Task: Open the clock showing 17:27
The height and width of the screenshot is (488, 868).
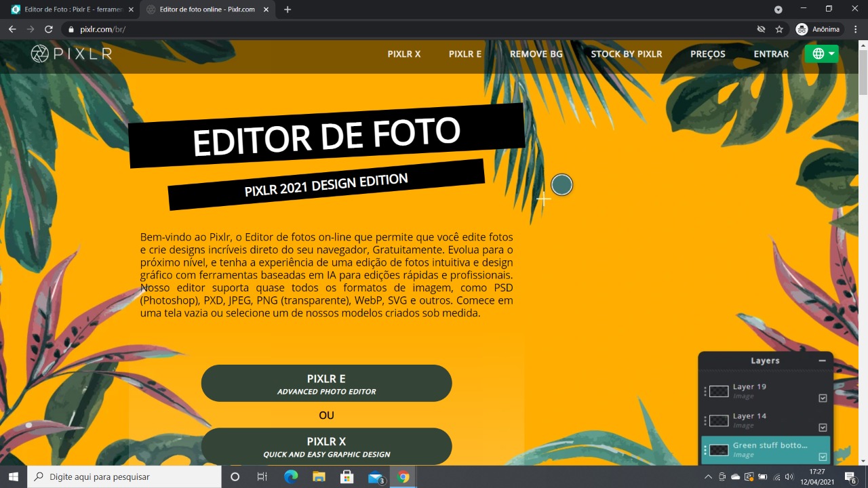Action: (x=816, y=476)
